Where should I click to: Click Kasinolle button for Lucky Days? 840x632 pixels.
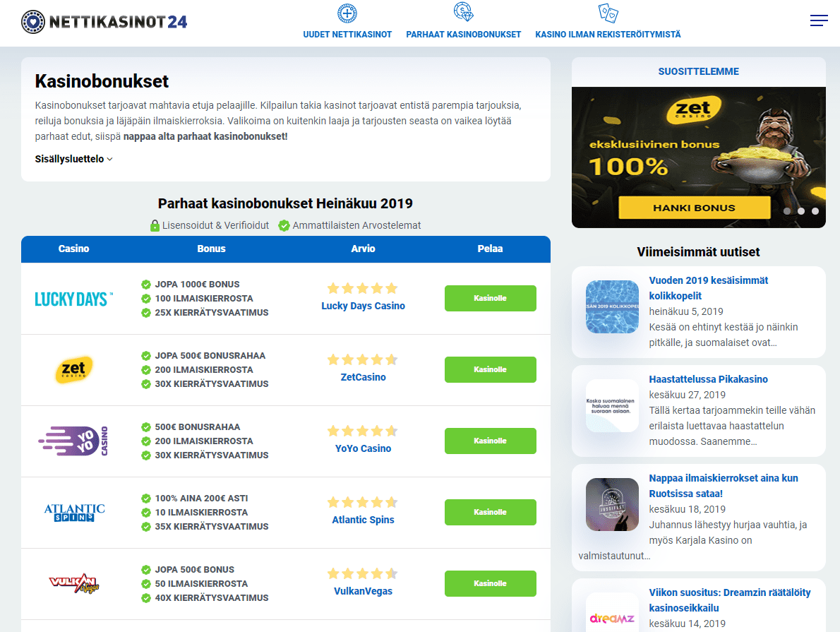coord(490,298)
